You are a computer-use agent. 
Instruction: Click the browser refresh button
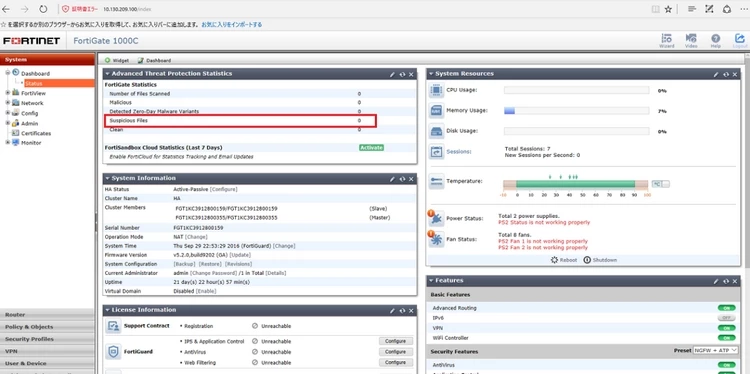(x=43, y=9)
